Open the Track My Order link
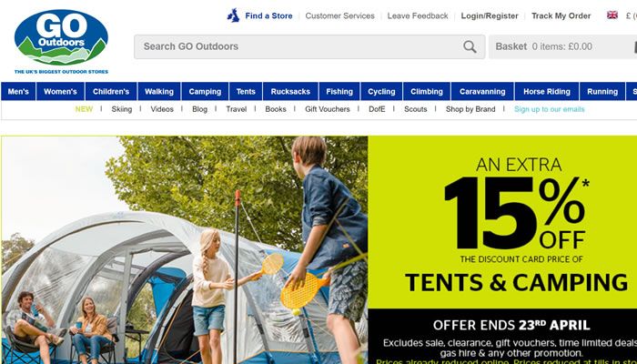The image size is (637, 364). pyautogui.click(x=561, y=15)
